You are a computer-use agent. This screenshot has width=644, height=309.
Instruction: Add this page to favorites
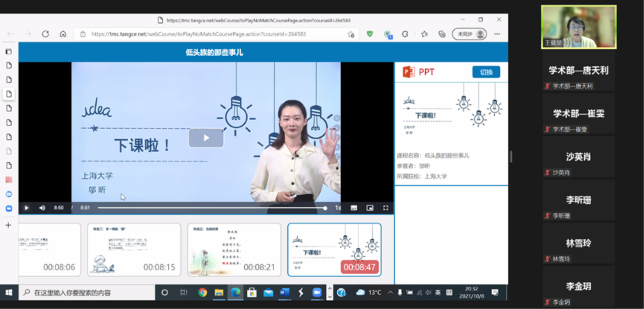[x=351, y=34]
